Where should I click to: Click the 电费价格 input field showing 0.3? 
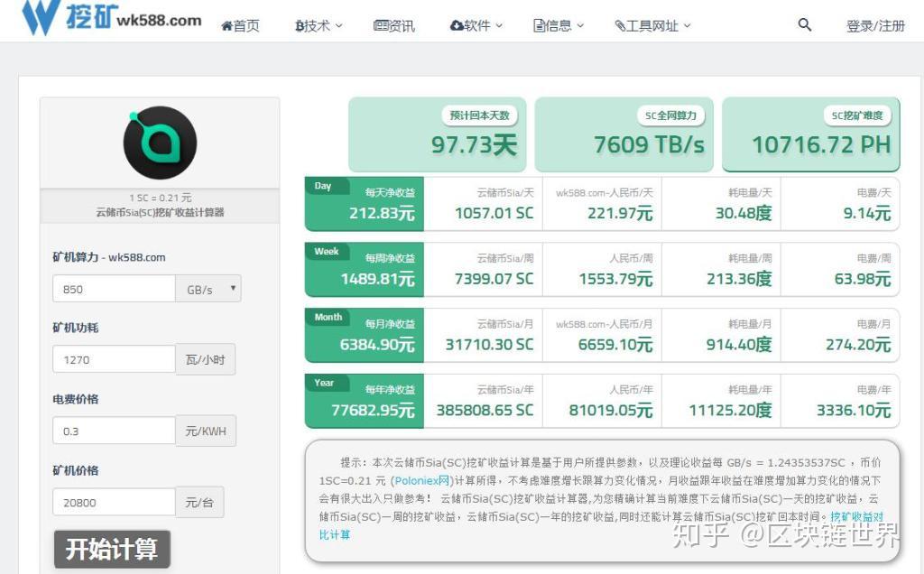click(115, 430)
